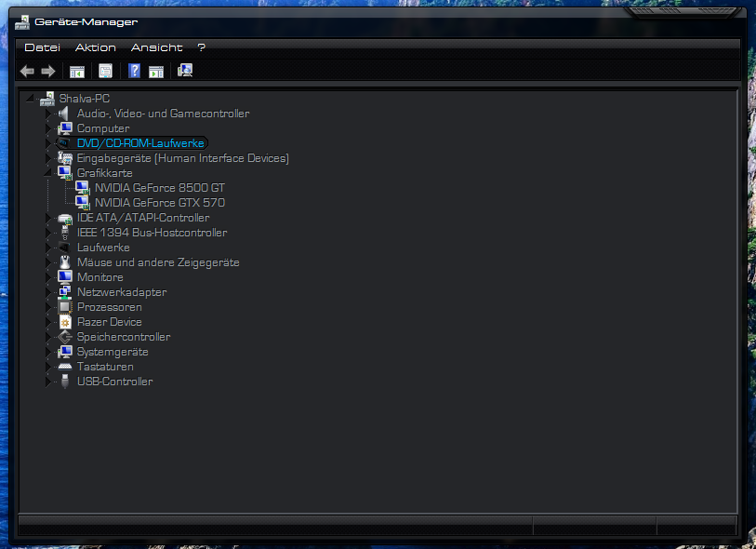Click the Audio-, Video- speaker icon
This screenshot has width=756, height=549.
point(64,114)
